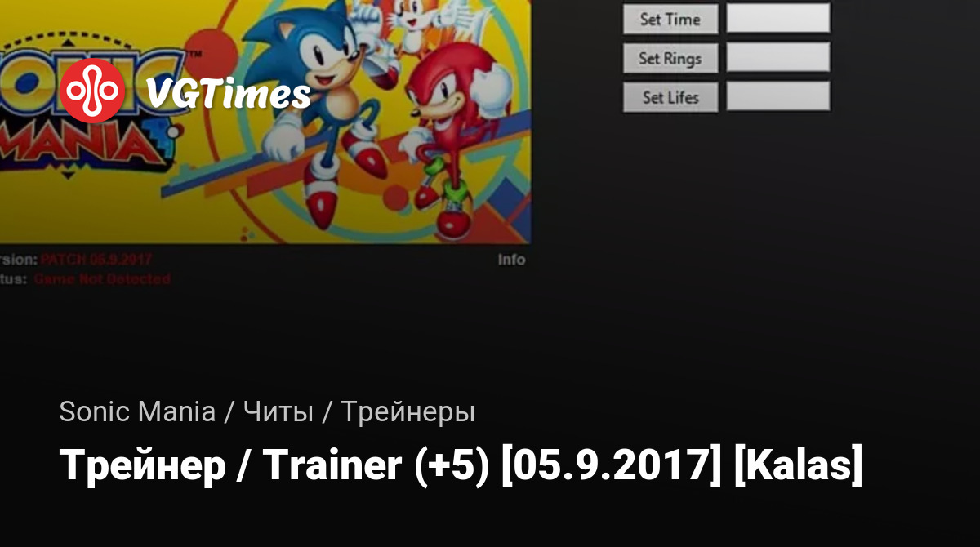The width and height of the screenshot is (980, 547).
Task: Click the red VGTimes logo icon
Action: click(92, 91)
